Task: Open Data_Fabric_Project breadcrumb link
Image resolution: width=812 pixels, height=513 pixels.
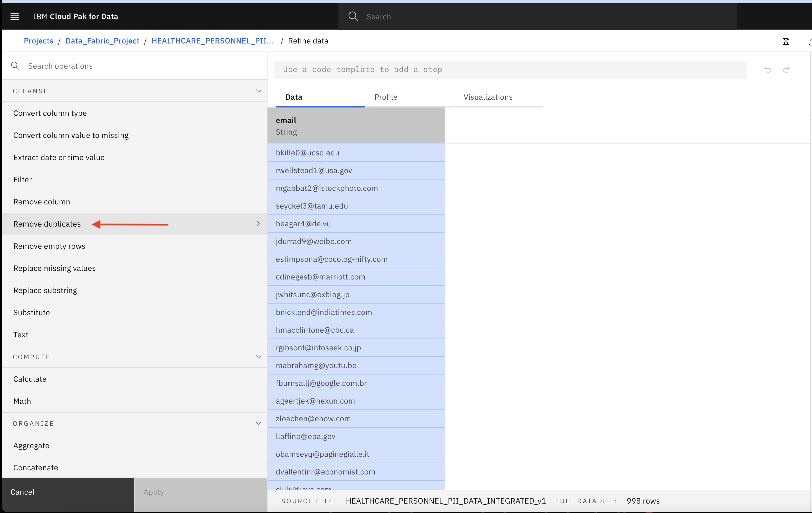Action: click(x=102, y=41)
